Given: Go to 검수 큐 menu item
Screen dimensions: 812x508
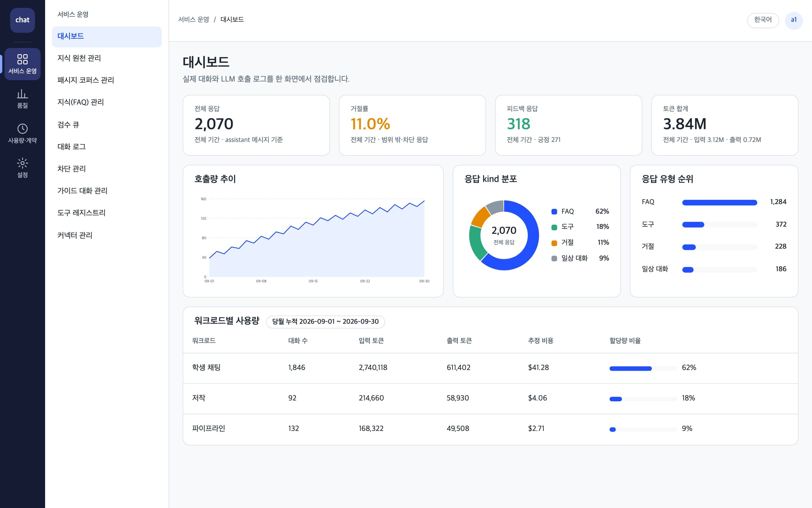Looking at the screenshot, I should (x=107, y=125).
